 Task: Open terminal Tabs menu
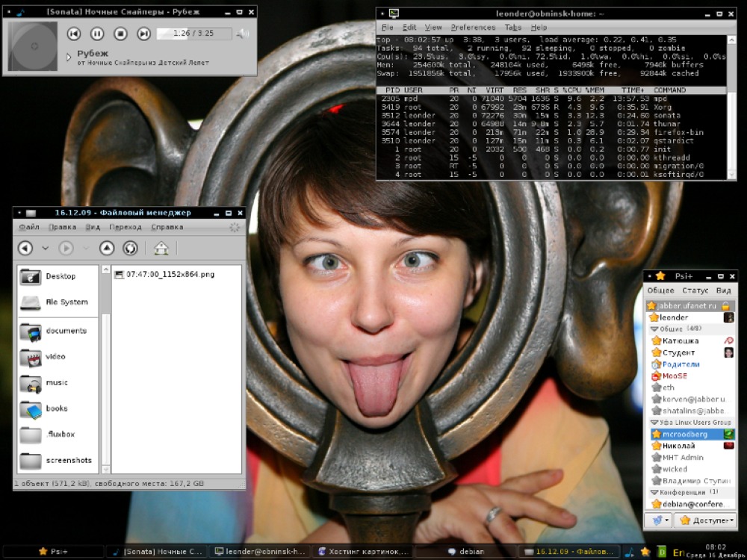point(512,28)
